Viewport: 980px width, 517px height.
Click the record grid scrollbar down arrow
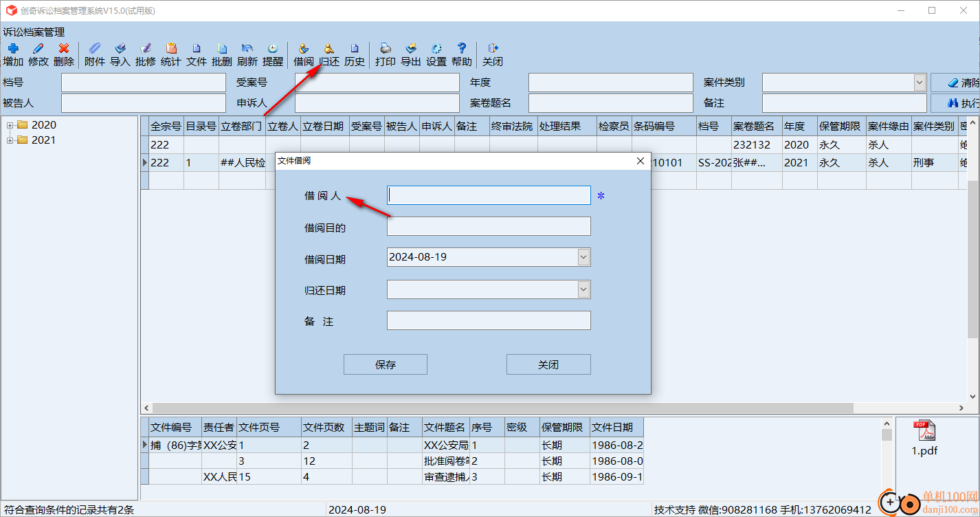click(x=973, y=397)
